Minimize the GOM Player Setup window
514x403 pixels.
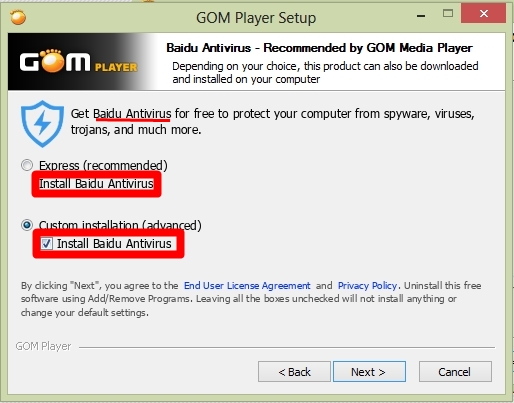click(421, 15)
